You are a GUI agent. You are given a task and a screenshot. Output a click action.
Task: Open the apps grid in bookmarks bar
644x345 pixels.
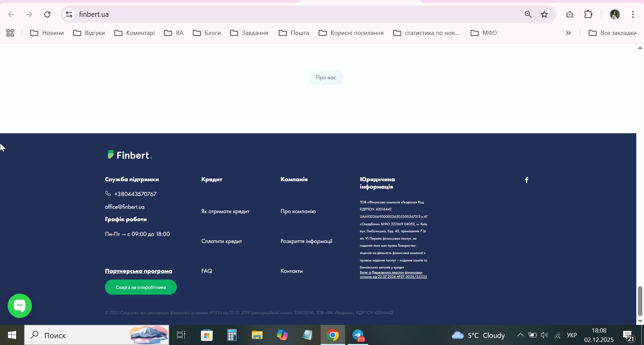click(x=10, y=33)
